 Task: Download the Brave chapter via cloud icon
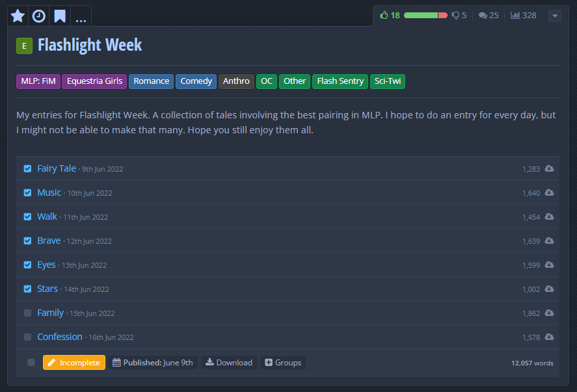tap(550, 241)
